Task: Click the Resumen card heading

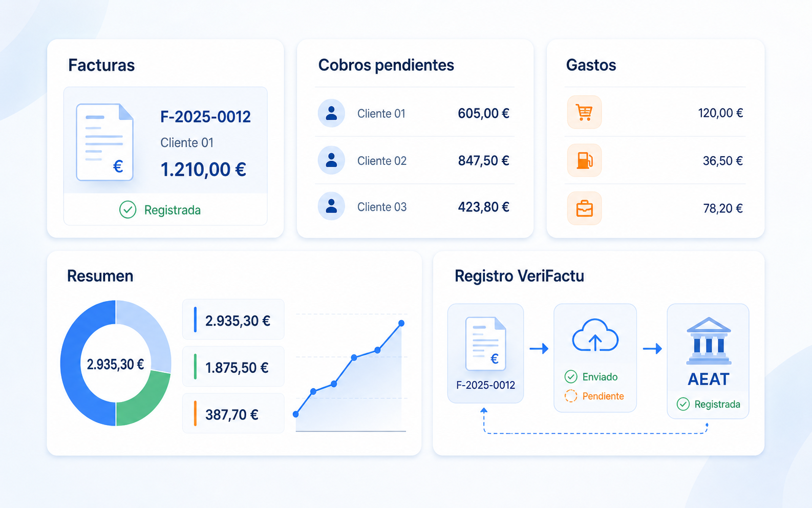Action: pos(100,276)
